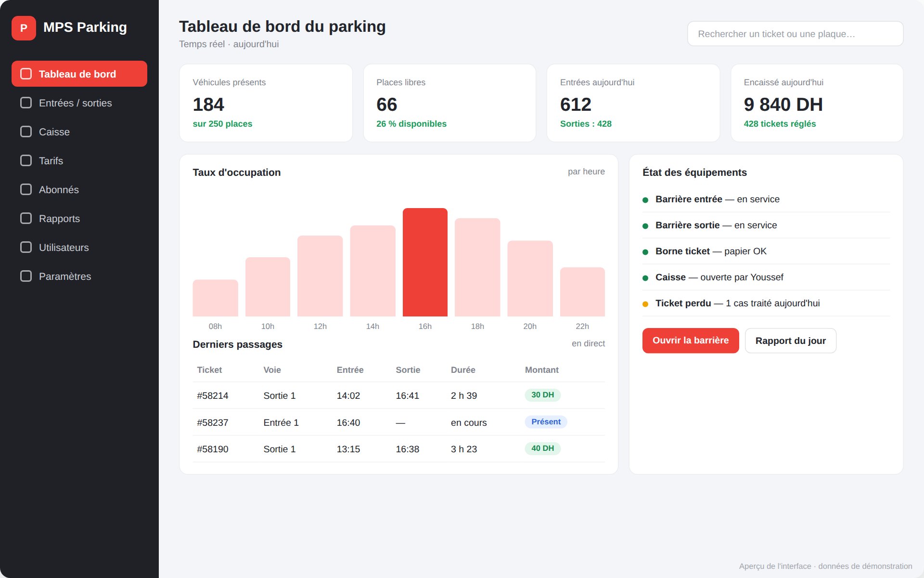
Task: Select the 22h occupancy bar
Action: (582, 292)
